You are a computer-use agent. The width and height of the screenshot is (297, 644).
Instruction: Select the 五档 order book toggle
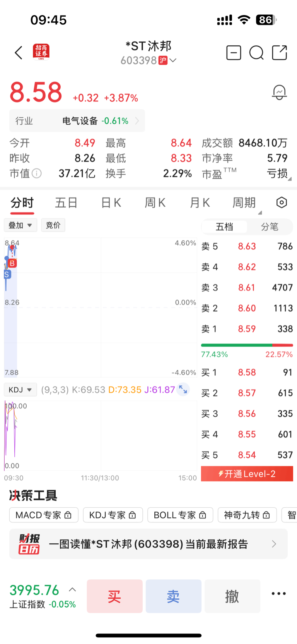pos(224,227)
